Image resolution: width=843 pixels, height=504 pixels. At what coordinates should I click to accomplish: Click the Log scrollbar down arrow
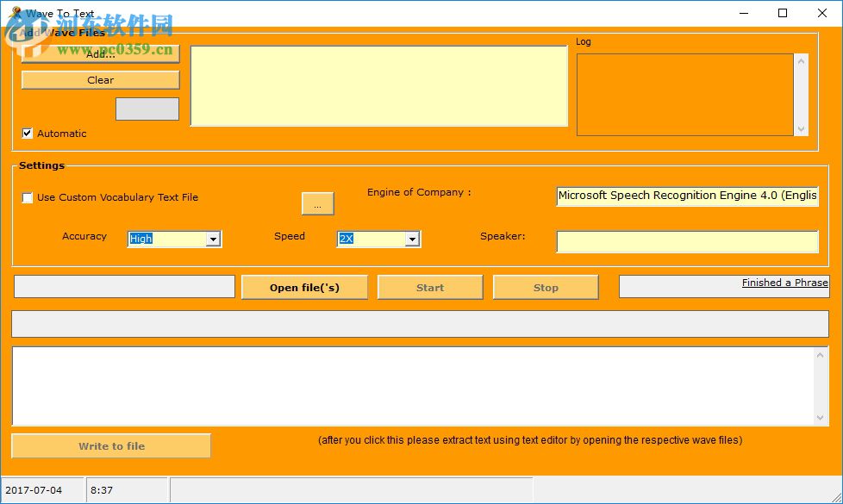tap(801, 129)
